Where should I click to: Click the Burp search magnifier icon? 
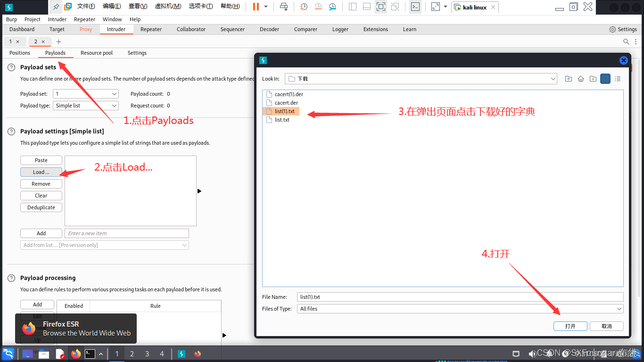coord(626,41)
